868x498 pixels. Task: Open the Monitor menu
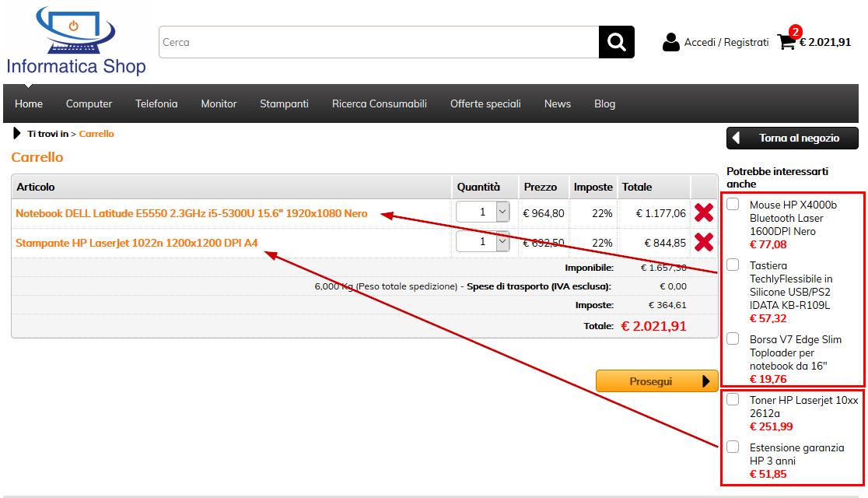pyautogui.click(x=219, y=103)
